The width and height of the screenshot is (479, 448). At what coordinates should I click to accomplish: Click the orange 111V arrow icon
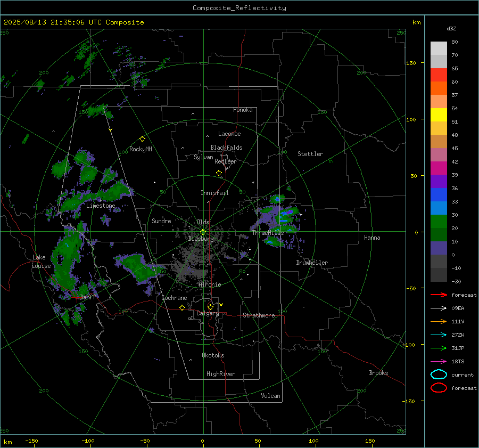click(x=439, y=321)
